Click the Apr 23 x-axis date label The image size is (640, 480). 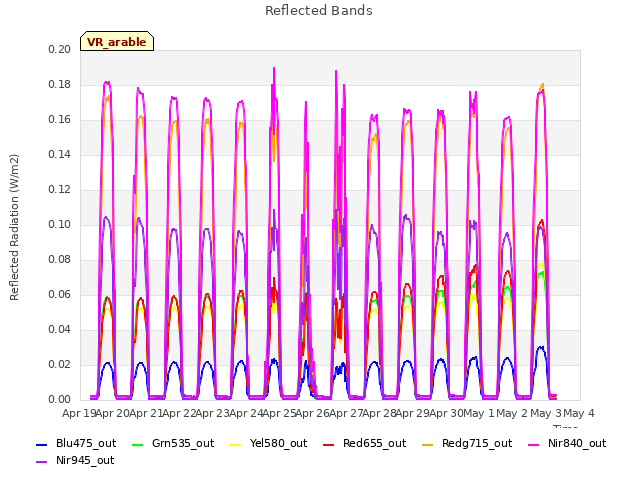coord(213,413)
